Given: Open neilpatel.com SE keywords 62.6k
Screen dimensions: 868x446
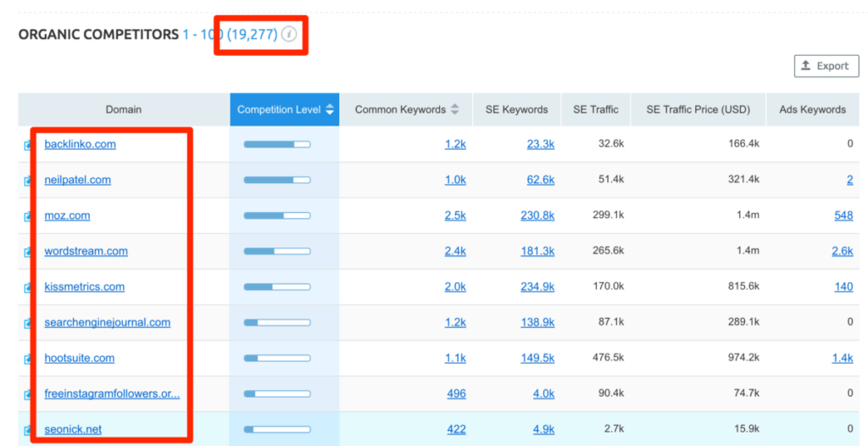Looking at the screenshot, I should pyautogui.click(x=541, y=180).
